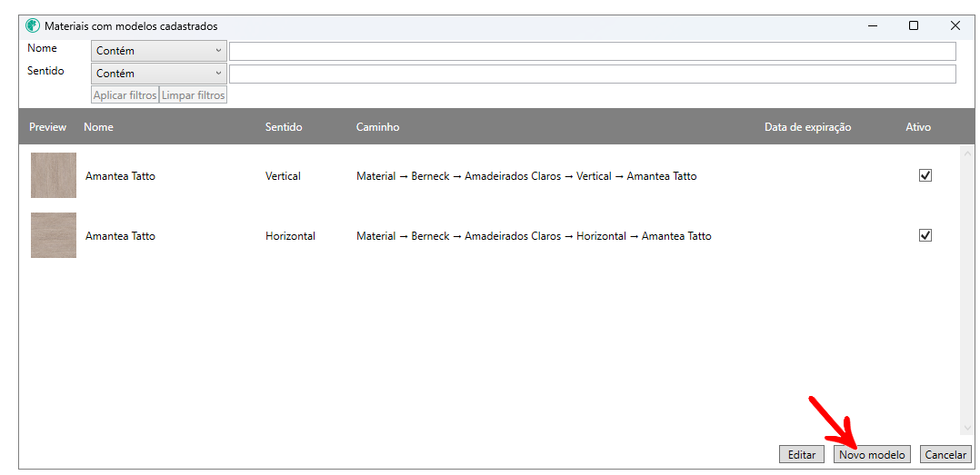Open the Sentido filter condition dropdown

click(x=159, y=74)
